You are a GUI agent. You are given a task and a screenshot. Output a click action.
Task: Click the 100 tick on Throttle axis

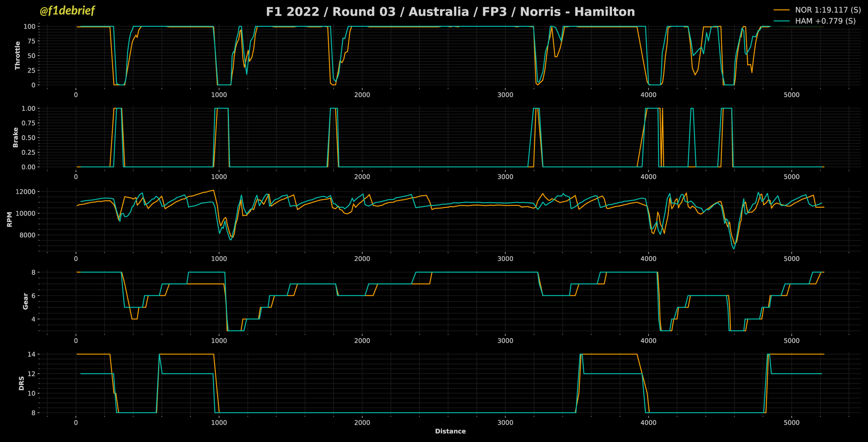[x=29, y=26]
